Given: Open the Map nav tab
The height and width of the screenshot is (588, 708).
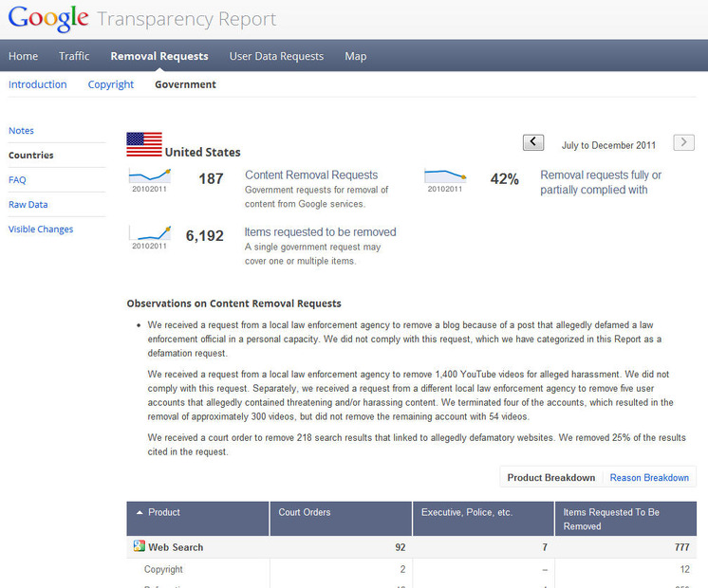Looking at the screenshot, I should 356,56.
